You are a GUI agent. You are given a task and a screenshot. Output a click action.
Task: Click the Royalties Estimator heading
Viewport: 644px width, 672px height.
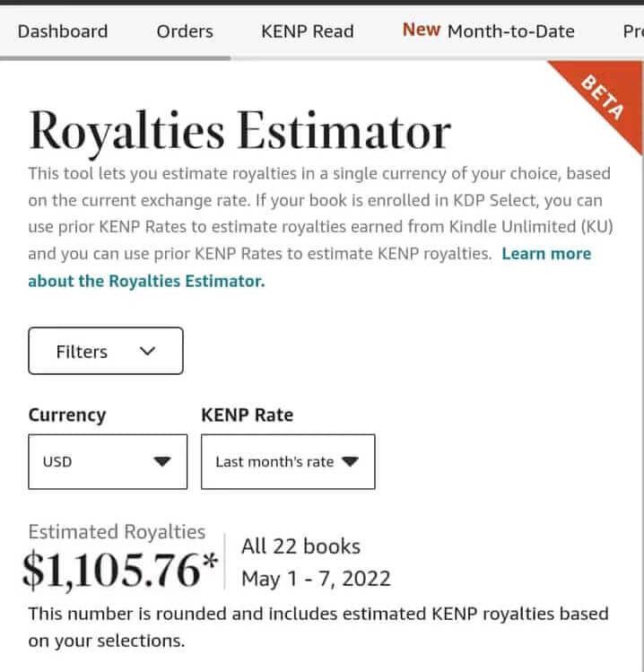(239, 132)
